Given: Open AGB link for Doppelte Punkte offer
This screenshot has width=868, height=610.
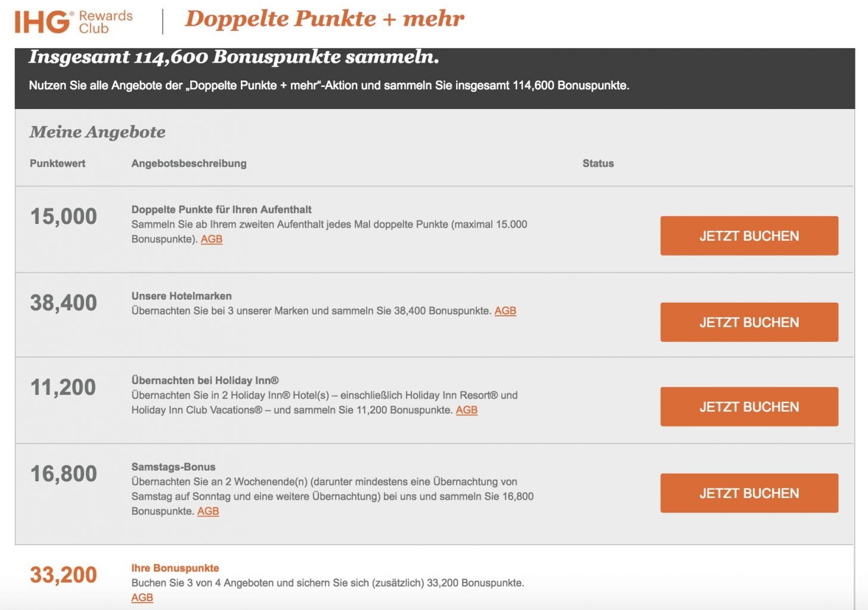Looking at the screenshot, I should pyautogui.click(x=212, y=239).
